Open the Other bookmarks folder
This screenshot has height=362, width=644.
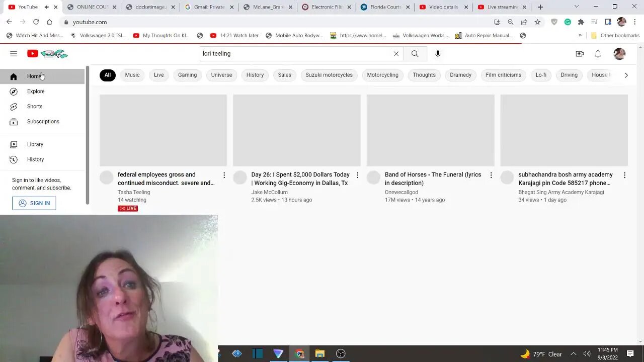(x=615, y=36)
